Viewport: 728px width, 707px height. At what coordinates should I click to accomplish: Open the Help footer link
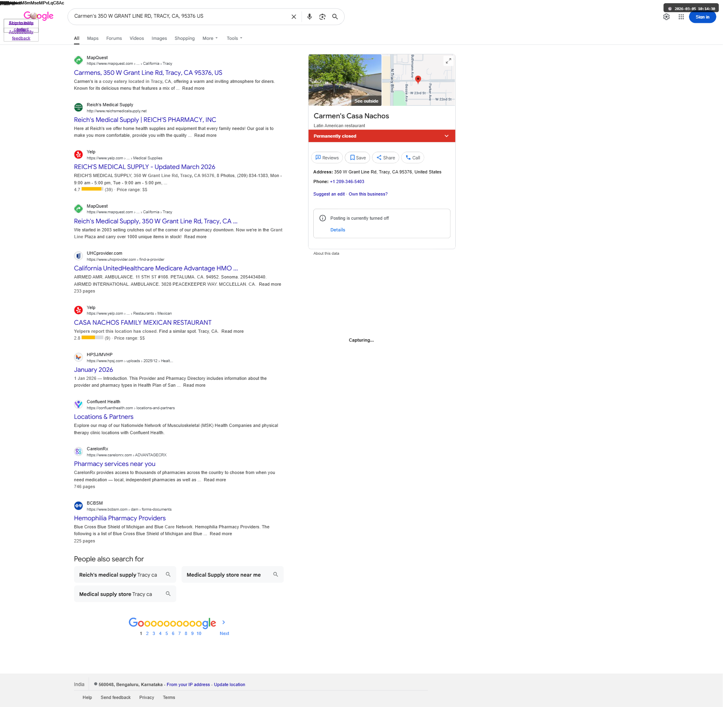click(87, 697)
